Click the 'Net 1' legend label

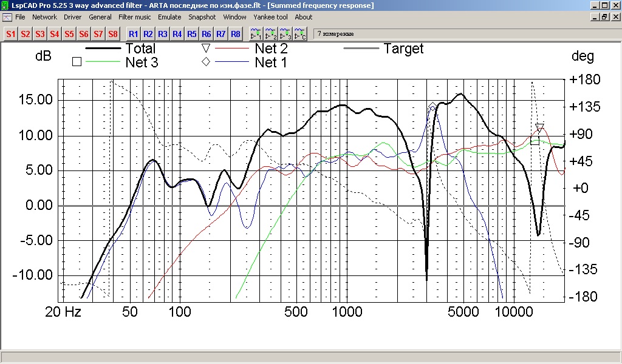tap(270, 62)
